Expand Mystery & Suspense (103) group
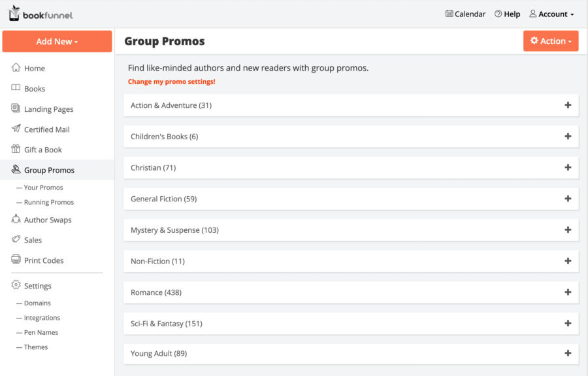 click(x=351, y=230)
